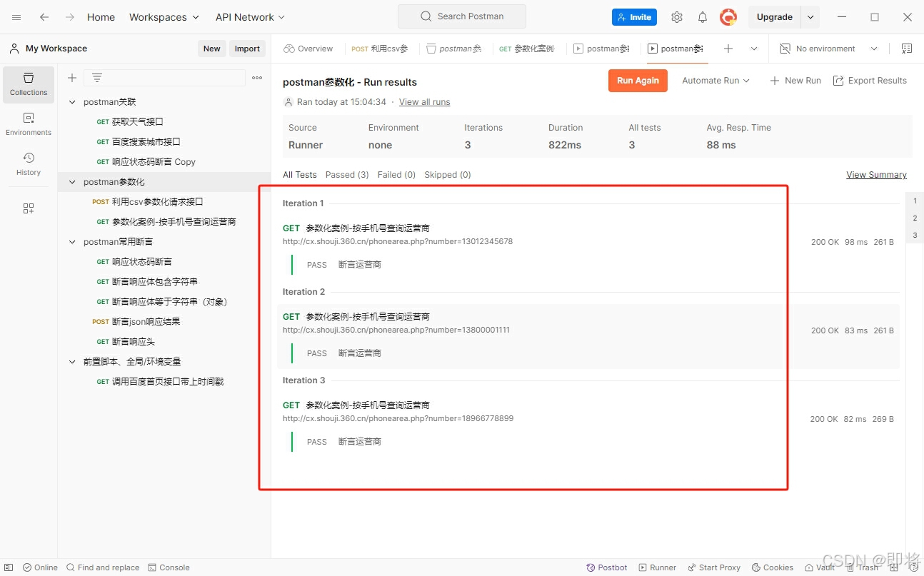
Task: Select Passed (3) filter
Action: (347, 175)
